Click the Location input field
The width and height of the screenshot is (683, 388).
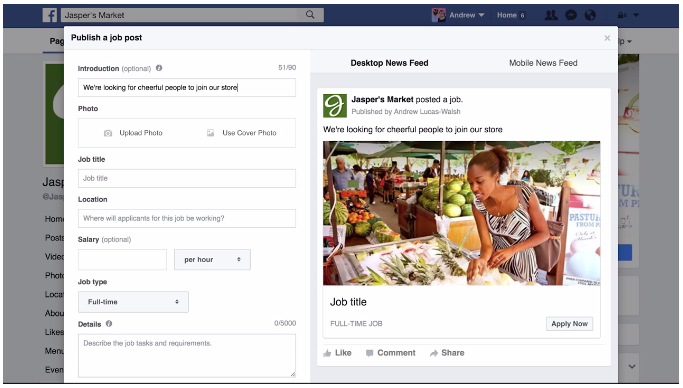[187, 219]
